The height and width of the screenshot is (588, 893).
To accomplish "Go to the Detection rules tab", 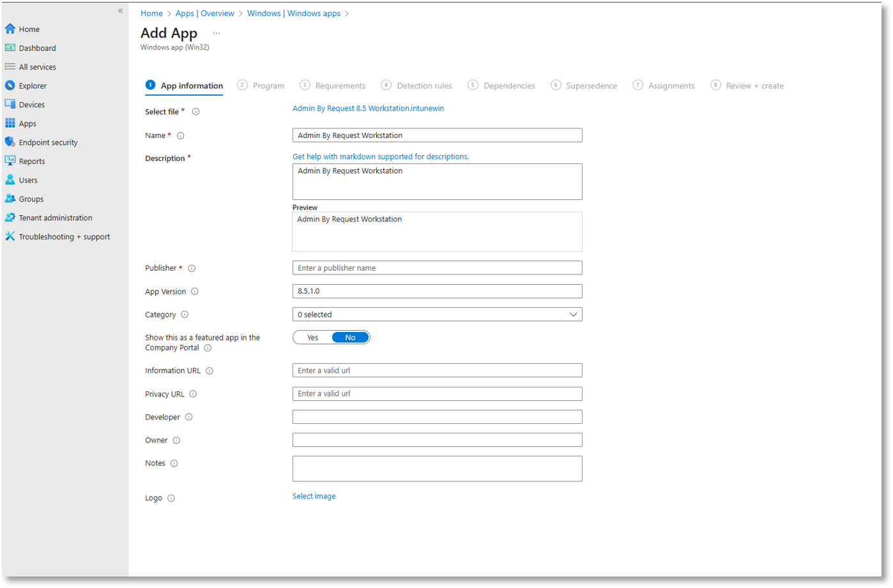I will 416,86.
